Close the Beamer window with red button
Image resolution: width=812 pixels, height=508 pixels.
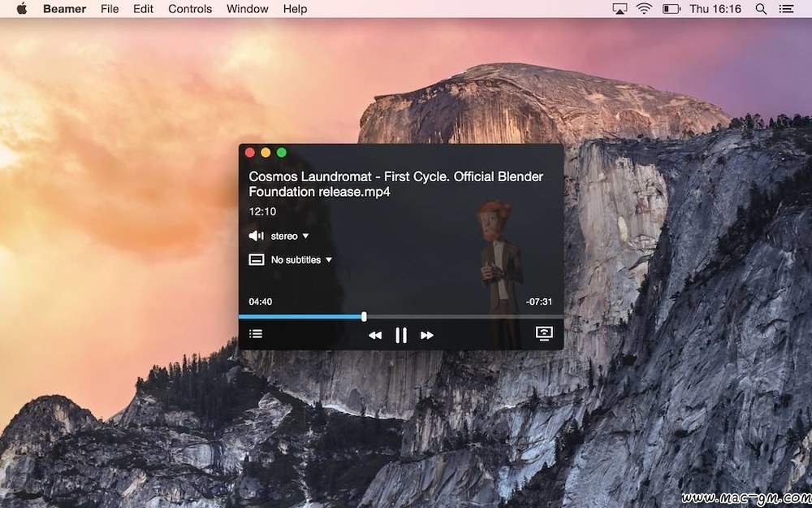pyautogui.click(x=249, y=153)
